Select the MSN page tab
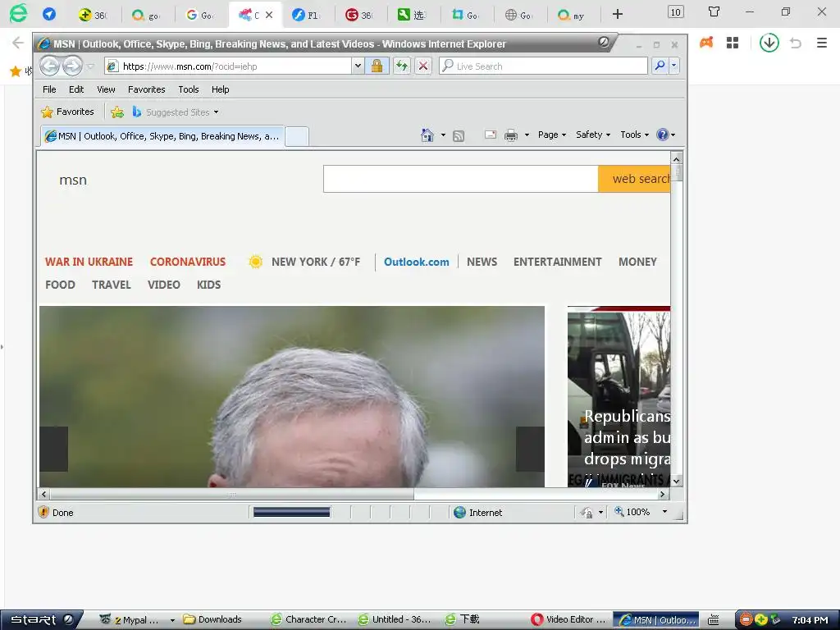Image resolution: width=840 pixels, height=630 pixels. [x=162, y=136]
